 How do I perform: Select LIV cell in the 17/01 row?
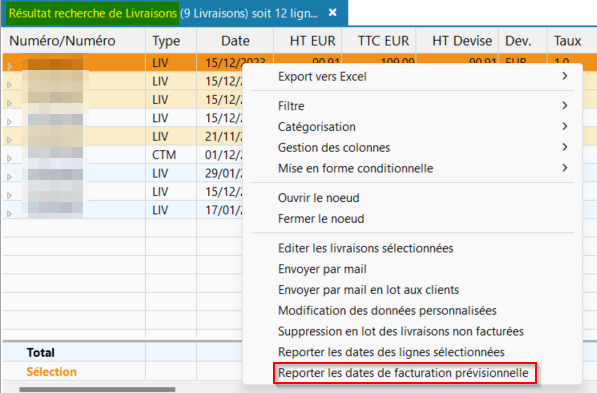(171, 210)
